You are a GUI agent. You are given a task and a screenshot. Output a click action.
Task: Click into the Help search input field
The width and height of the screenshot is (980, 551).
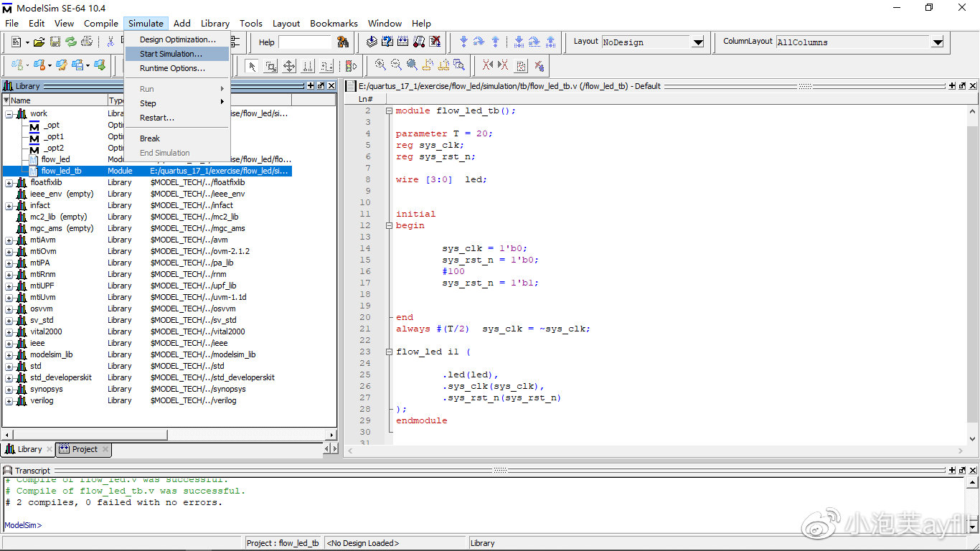coord(304,42)
